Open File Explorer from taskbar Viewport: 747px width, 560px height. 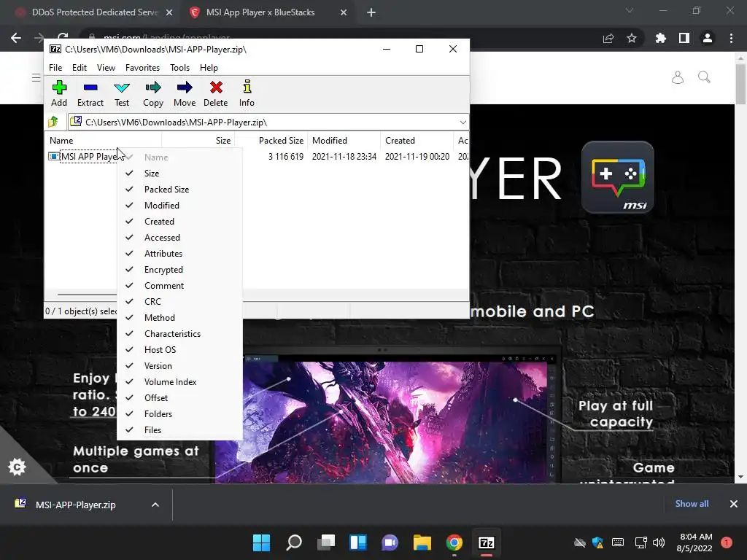422,542
